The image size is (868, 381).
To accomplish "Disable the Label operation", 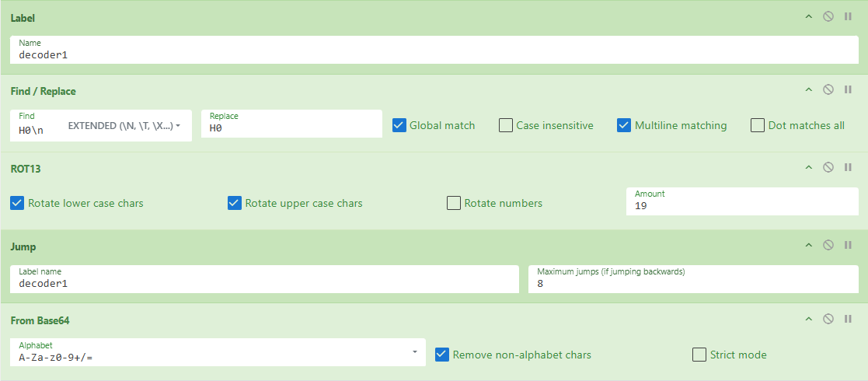I will 828,16.
